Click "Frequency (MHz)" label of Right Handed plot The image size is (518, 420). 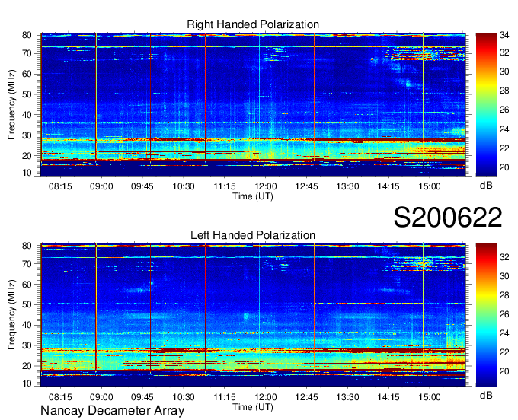click(11, 104)
